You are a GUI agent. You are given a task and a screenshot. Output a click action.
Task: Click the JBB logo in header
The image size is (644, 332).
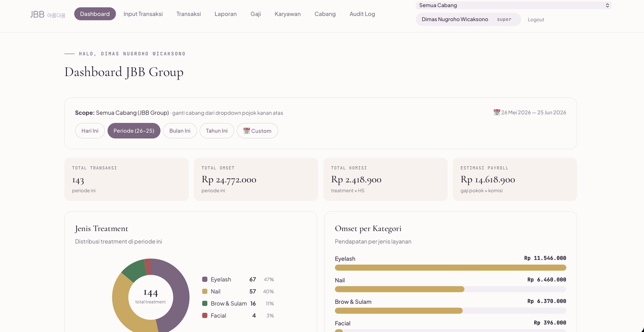(47, 15)
